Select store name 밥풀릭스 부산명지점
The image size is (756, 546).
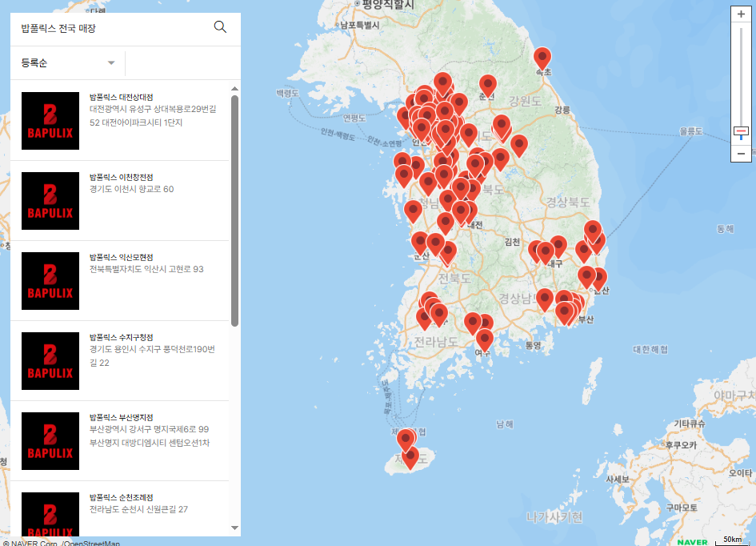[x=122, y=417]
